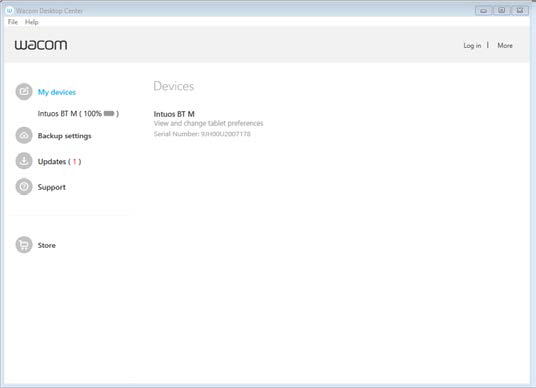Click the My devices tablet icon

(24, 92)
